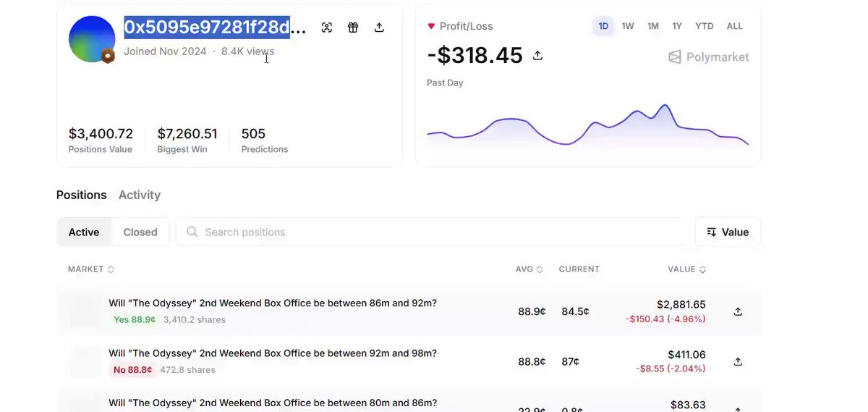Viewport: 868px width, 412px height.
Task: Click the CURRENT column header
Action: pos(579,269)
